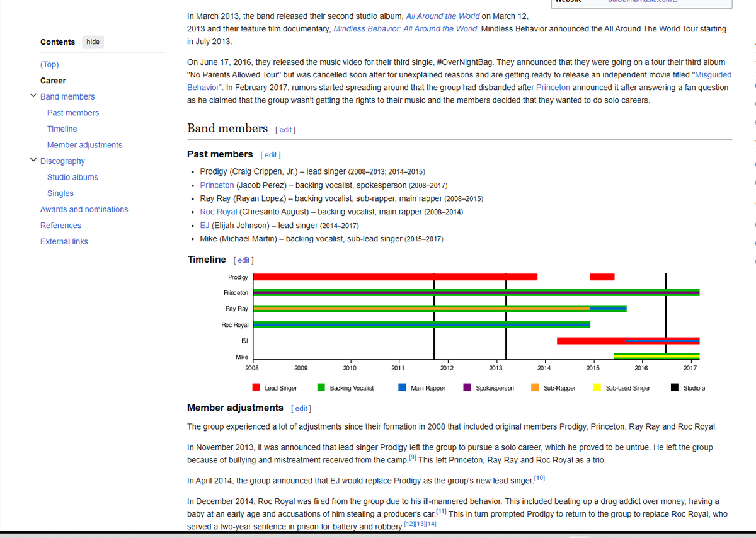Image resolution: width=756 pixels, height=538 pixels.
Task: Go to Singles in contents
Action: 60,193
